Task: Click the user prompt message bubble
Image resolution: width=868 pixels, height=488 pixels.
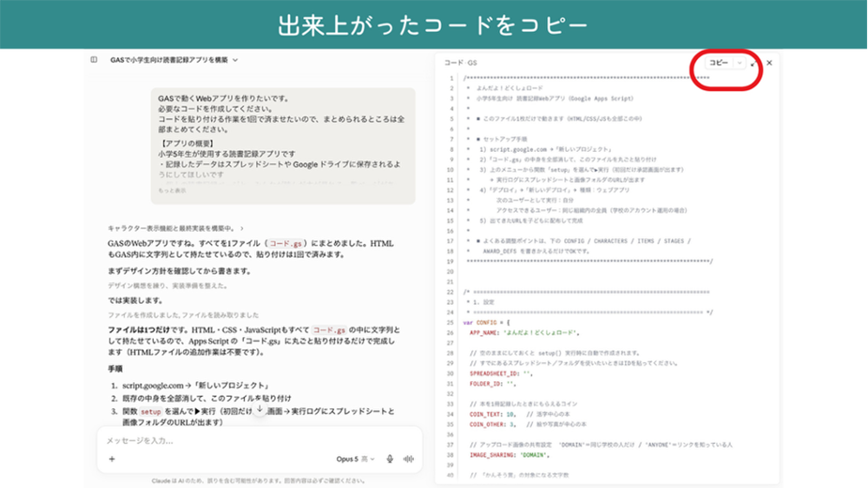Action: 283,146
